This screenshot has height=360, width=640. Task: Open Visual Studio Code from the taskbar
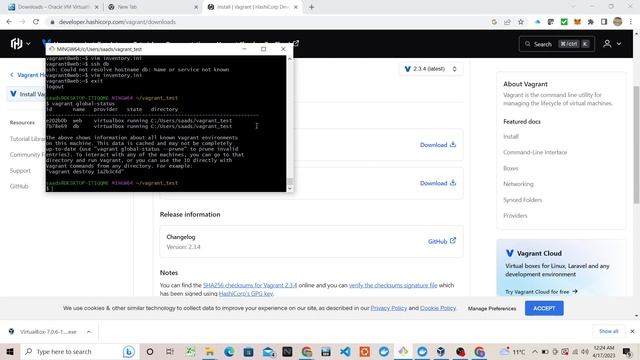click(x=345, y=351)
